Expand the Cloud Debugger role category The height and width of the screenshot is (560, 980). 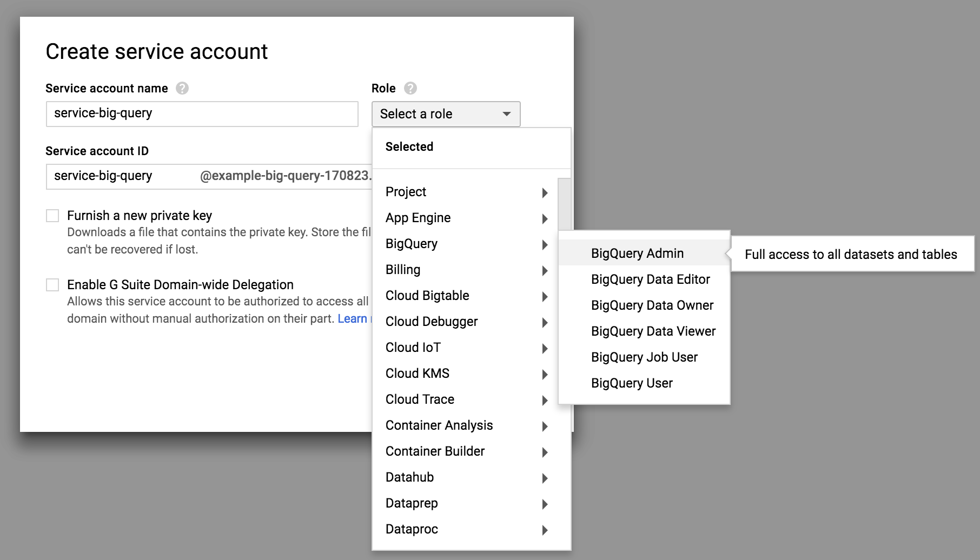(465, 322)
